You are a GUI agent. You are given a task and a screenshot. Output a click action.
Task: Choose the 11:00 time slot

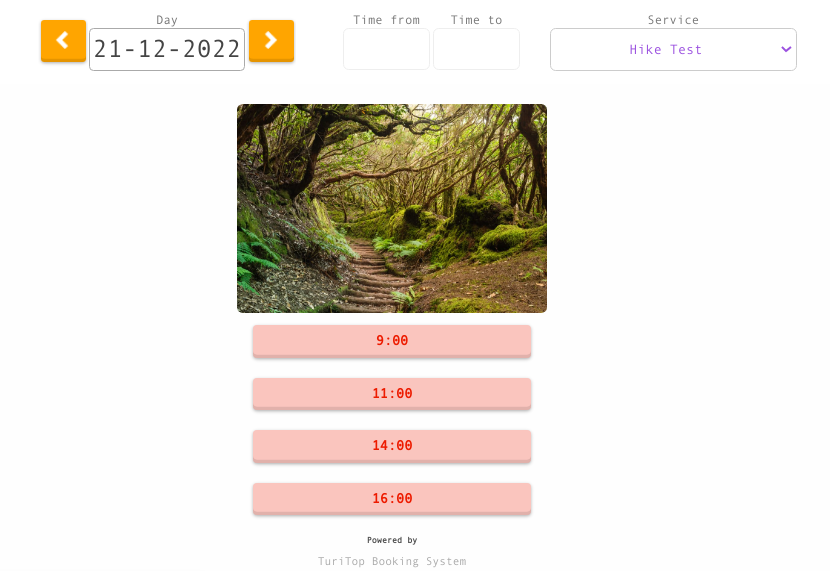point(392,394)
